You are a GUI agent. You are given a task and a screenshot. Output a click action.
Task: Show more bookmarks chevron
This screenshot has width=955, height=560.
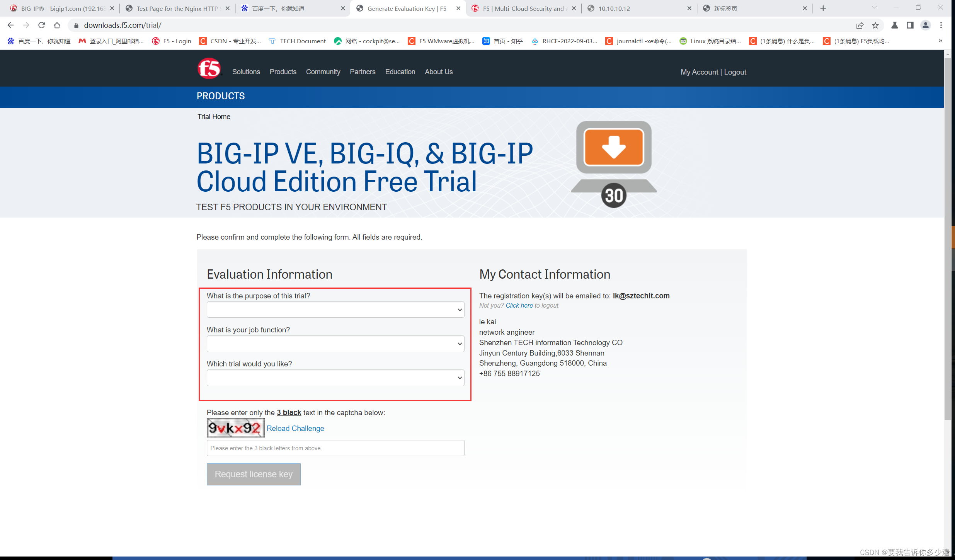pos(940,41)
